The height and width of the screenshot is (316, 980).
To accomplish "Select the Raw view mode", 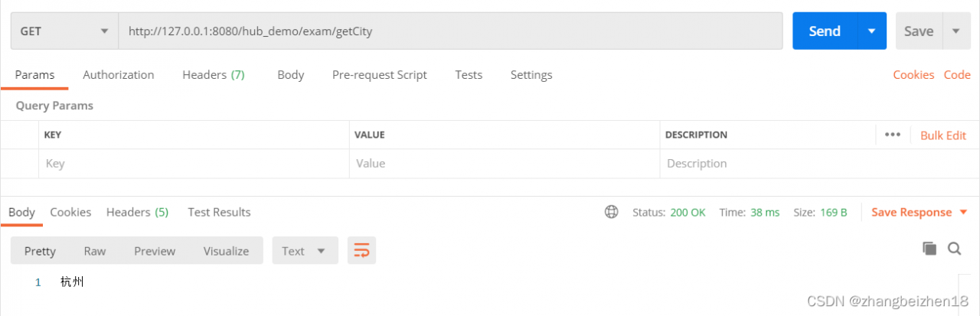I will coord(95,251).
